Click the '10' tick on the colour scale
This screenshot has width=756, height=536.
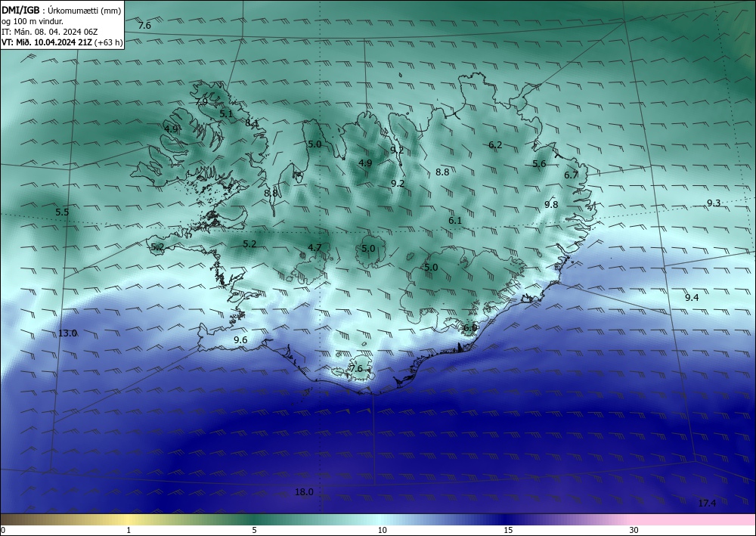(383, 531)
